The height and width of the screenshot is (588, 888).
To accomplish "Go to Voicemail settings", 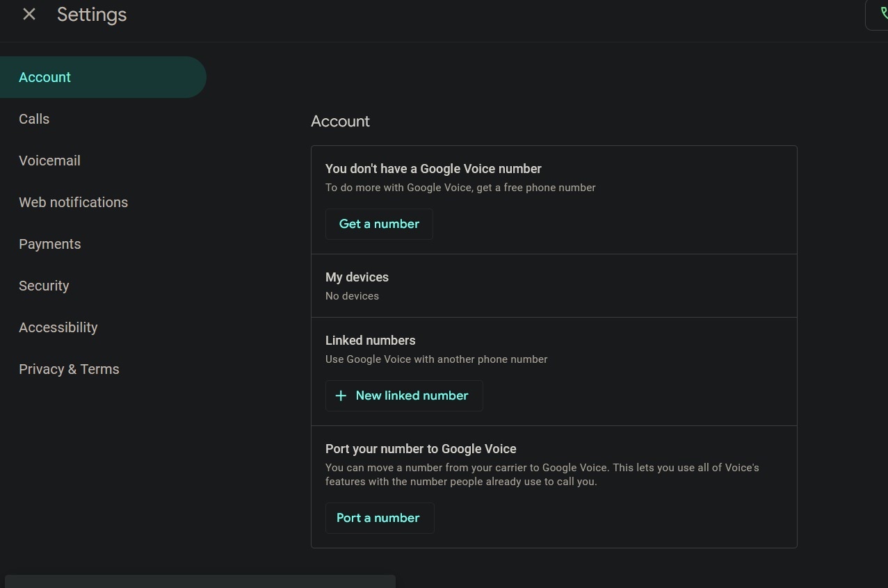I will coord(49,161).
